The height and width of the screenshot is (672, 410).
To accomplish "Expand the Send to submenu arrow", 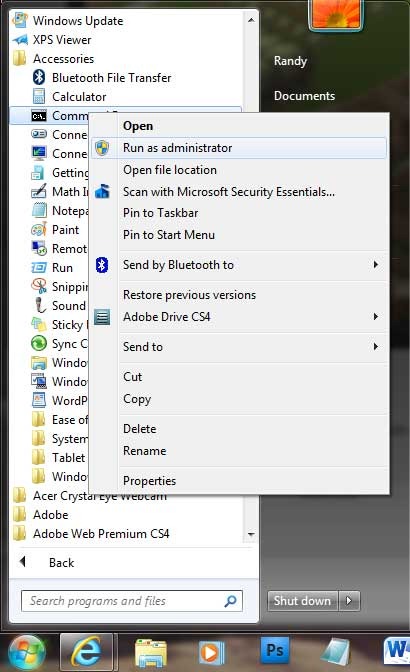I will point(376,346).
